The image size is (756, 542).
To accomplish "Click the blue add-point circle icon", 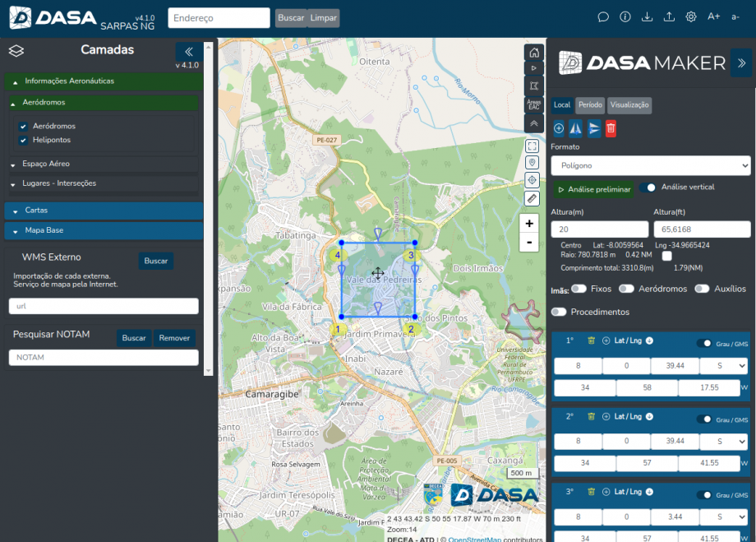I will (558, 128).
